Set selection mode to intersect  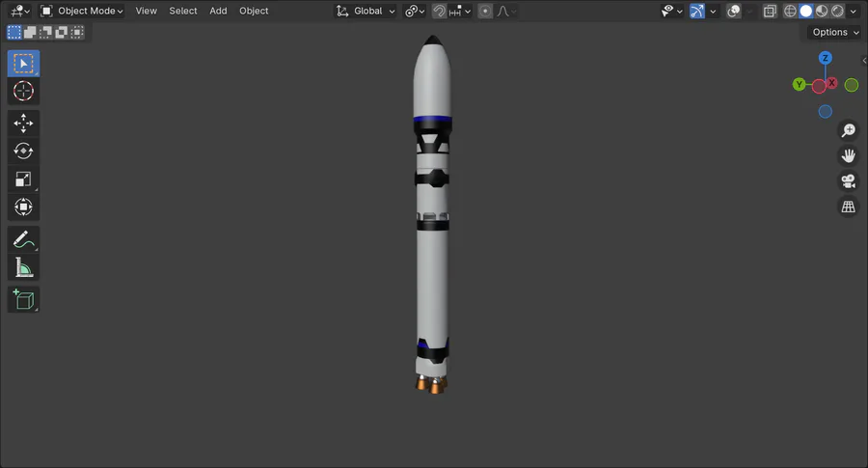[76, 32]
